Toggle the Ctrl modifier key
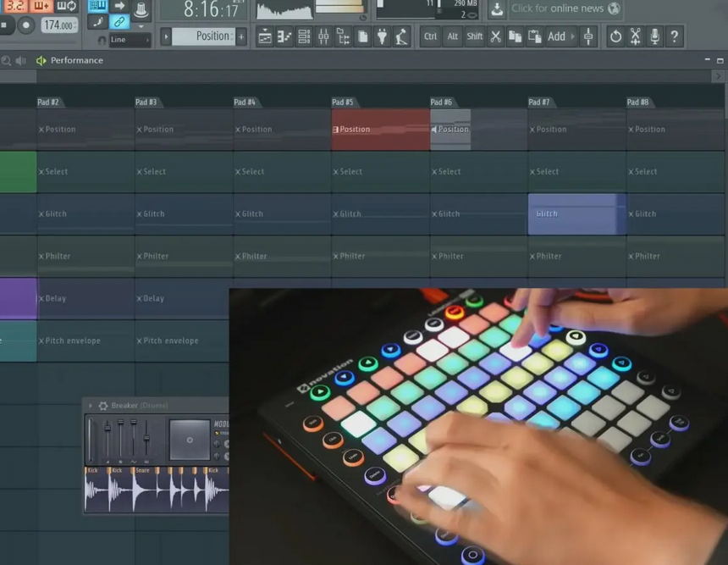This screenshot has width=728, height=565. click(x=430, y=36)
